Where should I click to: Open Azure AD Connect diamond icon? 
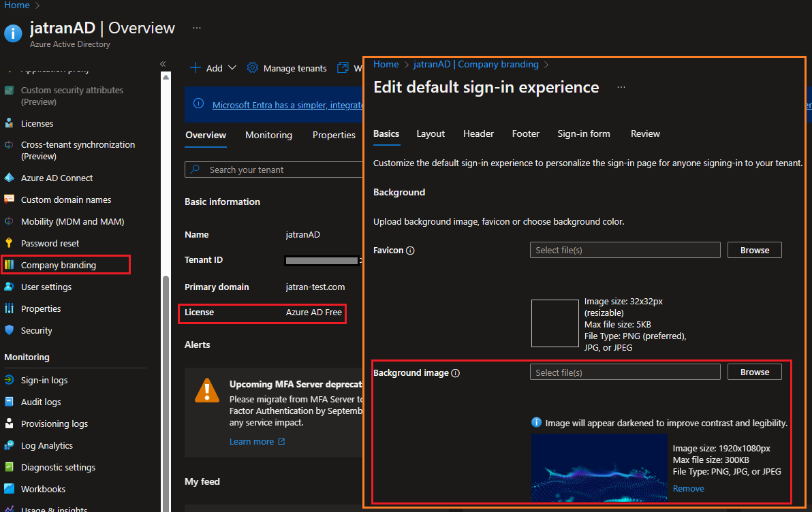[x=9, y=178]
